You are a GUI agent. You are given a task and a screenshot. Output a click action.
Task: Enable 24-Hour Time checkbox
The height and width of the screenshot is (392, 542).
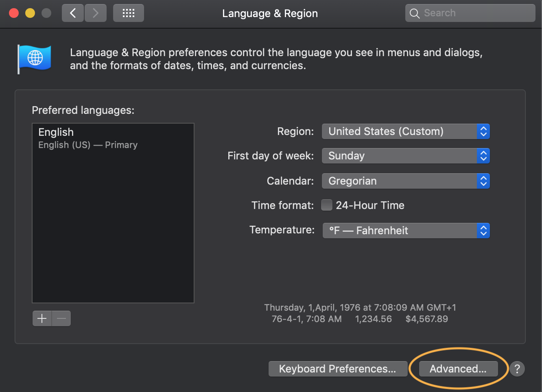(327, 205)
